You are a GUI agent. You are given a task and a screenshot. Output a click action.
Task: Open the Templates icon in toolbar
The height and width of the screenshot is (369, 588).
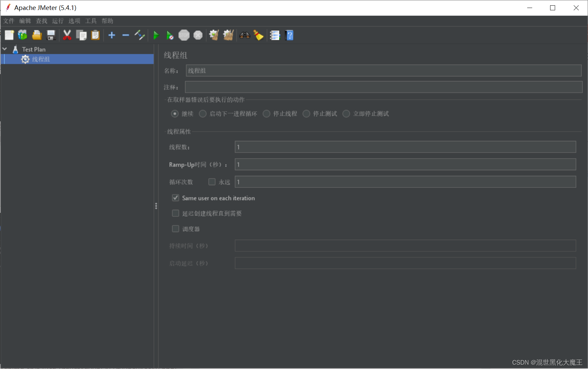tap(23, 35)
